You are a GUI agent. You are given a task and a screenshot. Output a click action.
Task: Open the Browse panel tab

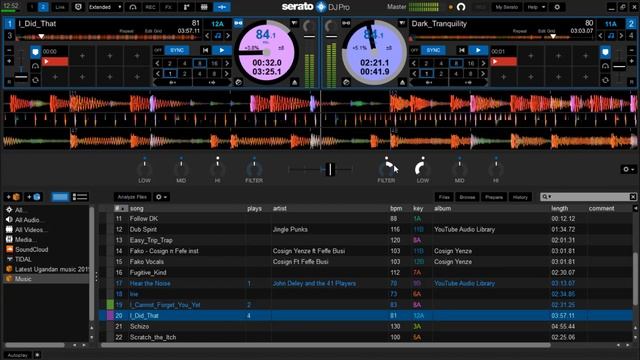[x=467, y=197]
